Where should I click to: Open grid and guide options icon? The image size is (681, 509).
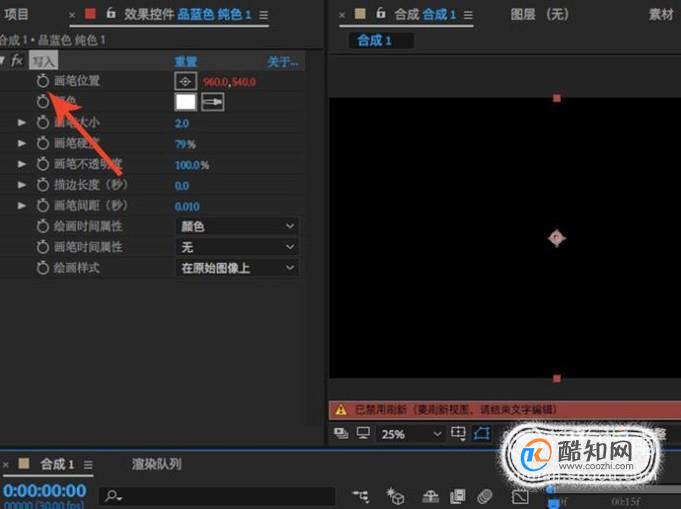458,433
